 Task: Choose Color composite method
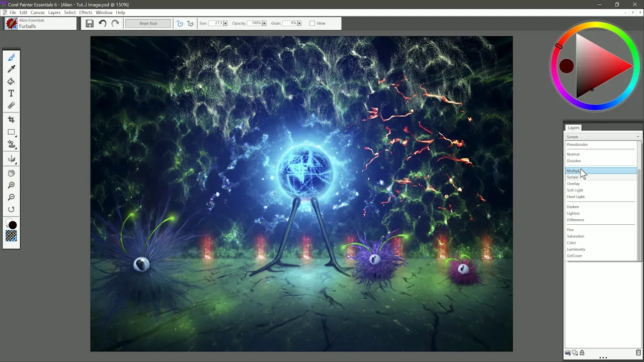tap(601, 243)
